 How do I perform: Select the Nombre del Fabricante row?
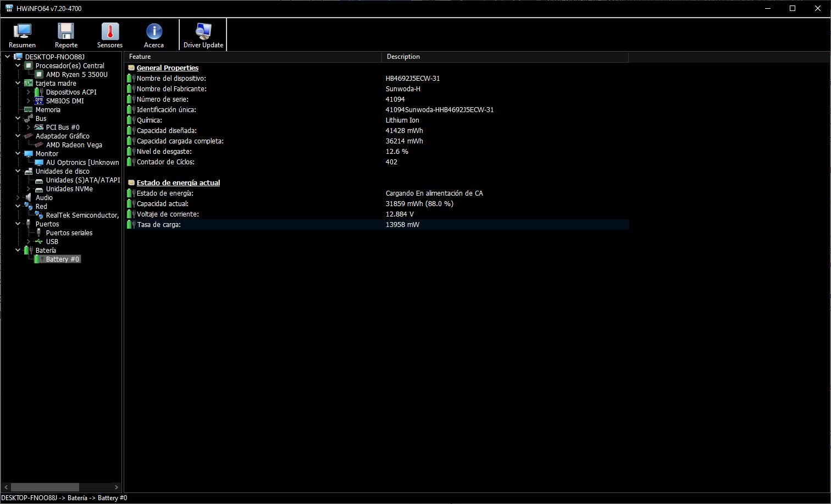[377, 89]
